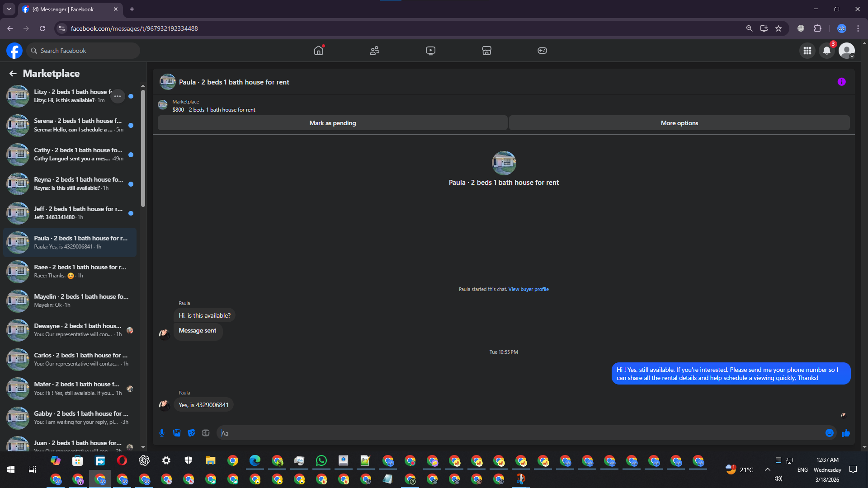The height and width of the screenshot is (488, 868).
Task: Open Microsoft Edge from the taskbar
Action: (255, 460)
